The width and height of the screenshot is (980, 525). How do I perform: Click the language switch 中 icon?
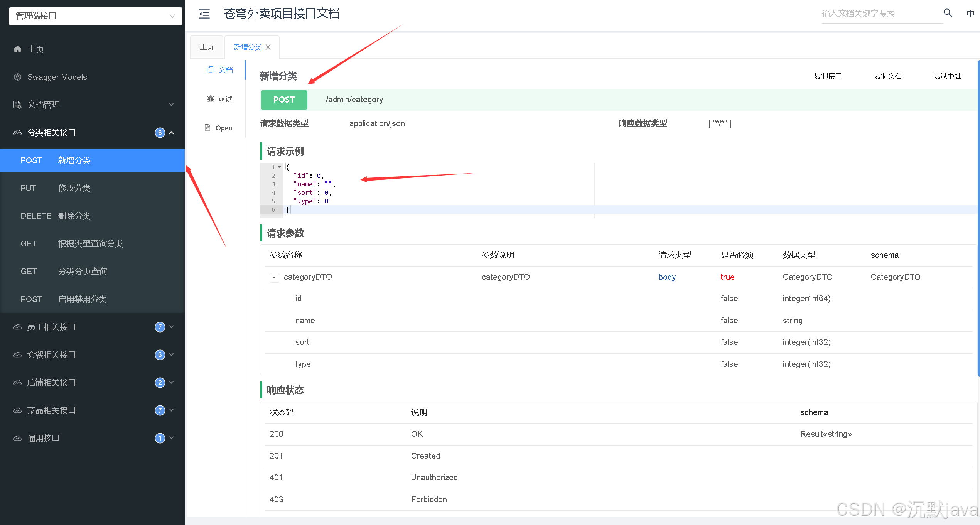pos(970,13)
